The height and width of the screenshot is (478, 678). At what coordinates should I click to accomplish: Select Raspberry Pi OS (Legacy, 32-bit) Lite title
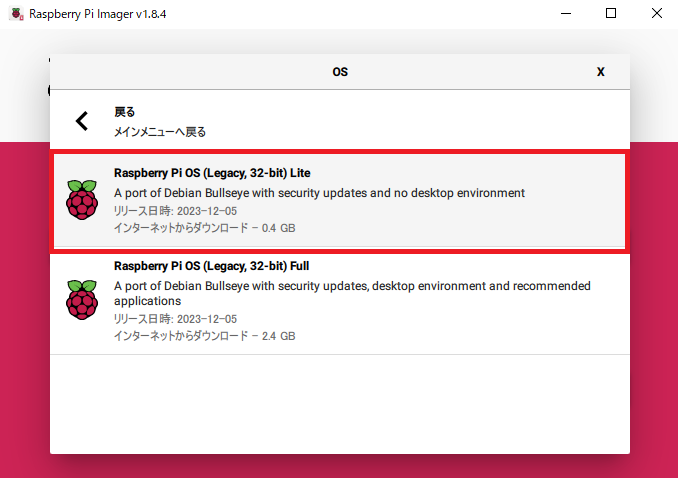(212, 173)
